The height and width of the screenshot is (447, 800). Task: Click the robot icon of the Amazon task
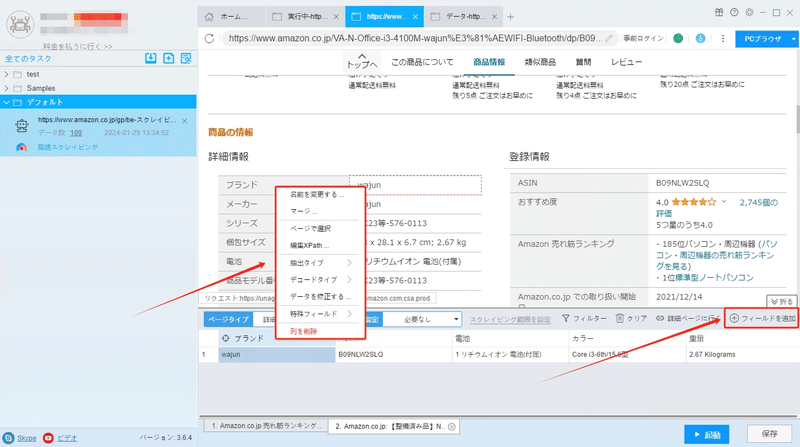pyautogui.click(x=21, y=126)
